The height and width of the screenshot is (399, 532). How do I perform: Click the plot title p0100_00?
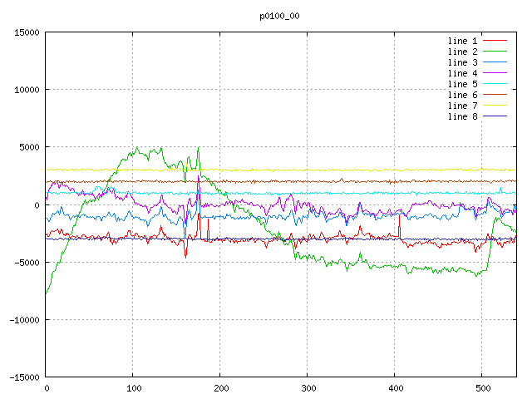(x=279, y=15)
